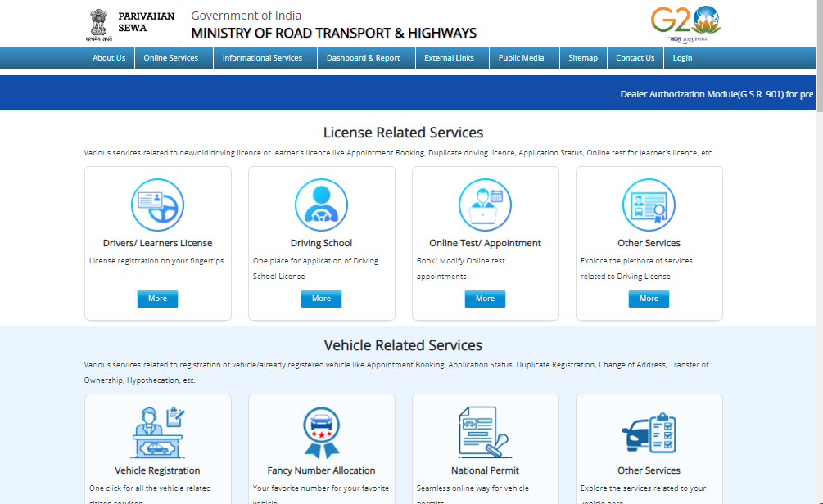Select the Vehicle Registration desk icon

click(157, 432)
